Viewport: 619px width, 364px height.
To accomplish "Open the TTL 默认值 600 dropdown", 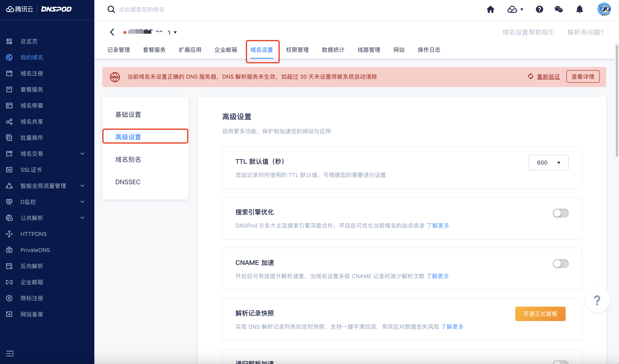I will coord(549,162).
